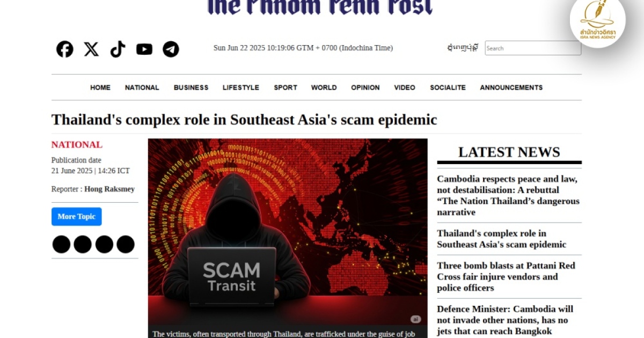Select the OPINION menu item
Viewport: 644px width, 338px height.
click(365, 87)
